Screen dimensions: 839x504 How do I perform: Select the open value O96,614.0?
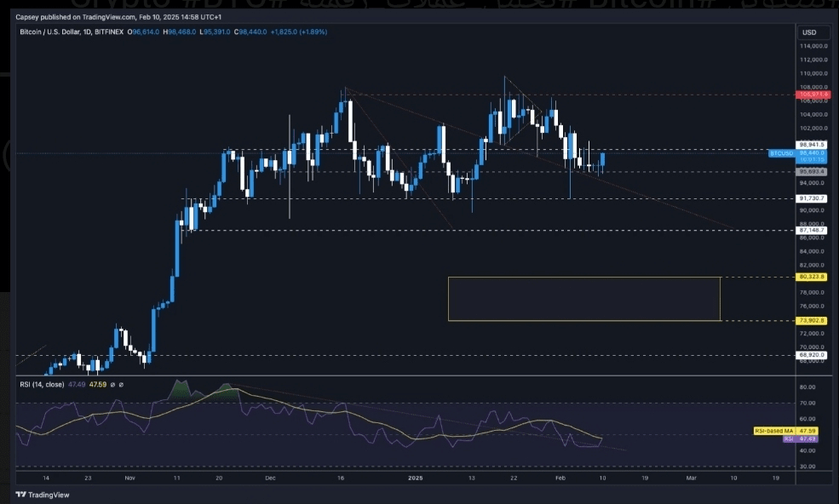(x=143, y=32)
